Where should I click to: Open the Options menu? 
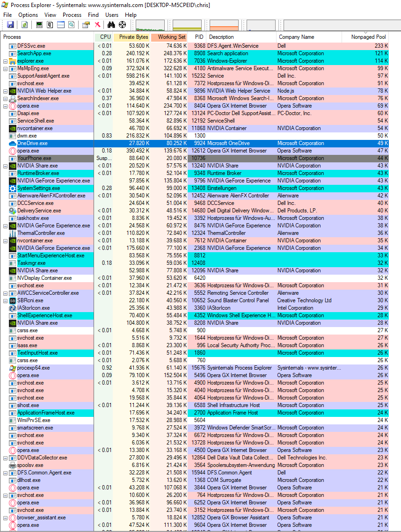click(28, 15)
